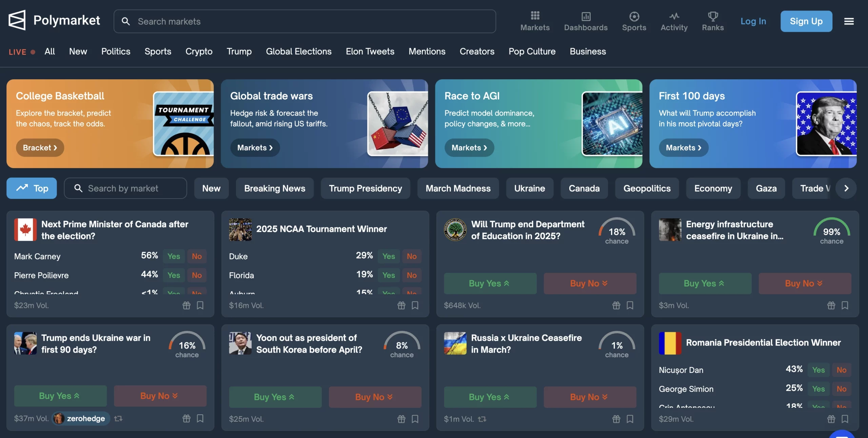868x438 pixels.
Task: Open the Dashboards icon in header
Action: click(x=586, y=16)
